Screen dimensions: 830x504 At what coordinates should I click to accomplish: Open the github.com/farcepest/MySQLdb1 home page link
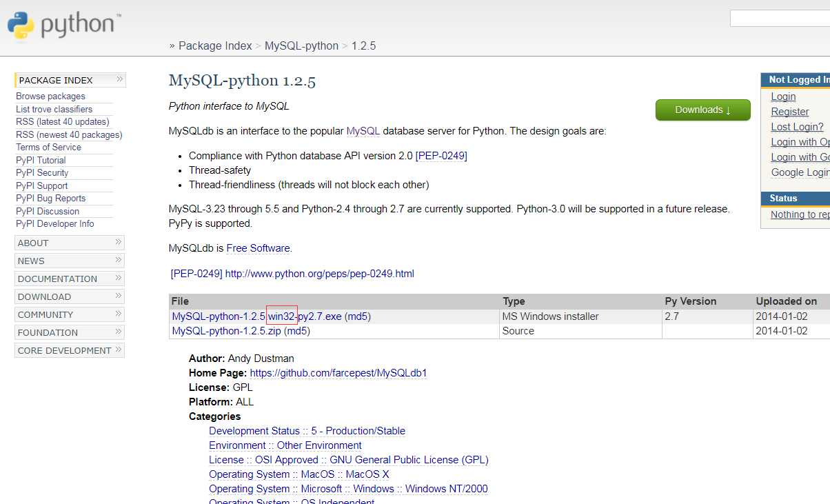click(338, 373)
